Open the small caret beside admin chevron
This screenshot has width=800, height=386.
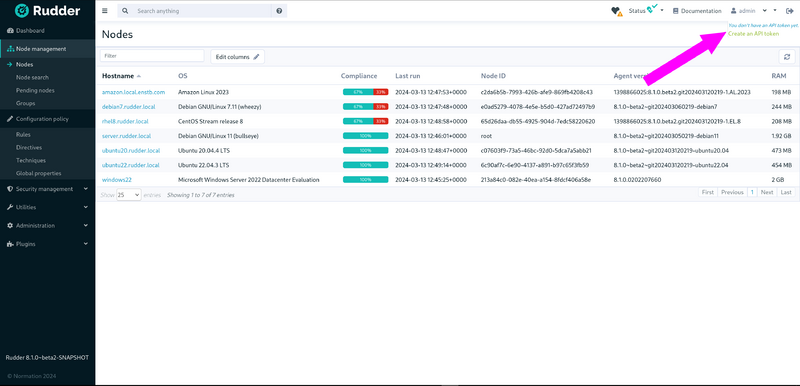click(x=774, y=10)
